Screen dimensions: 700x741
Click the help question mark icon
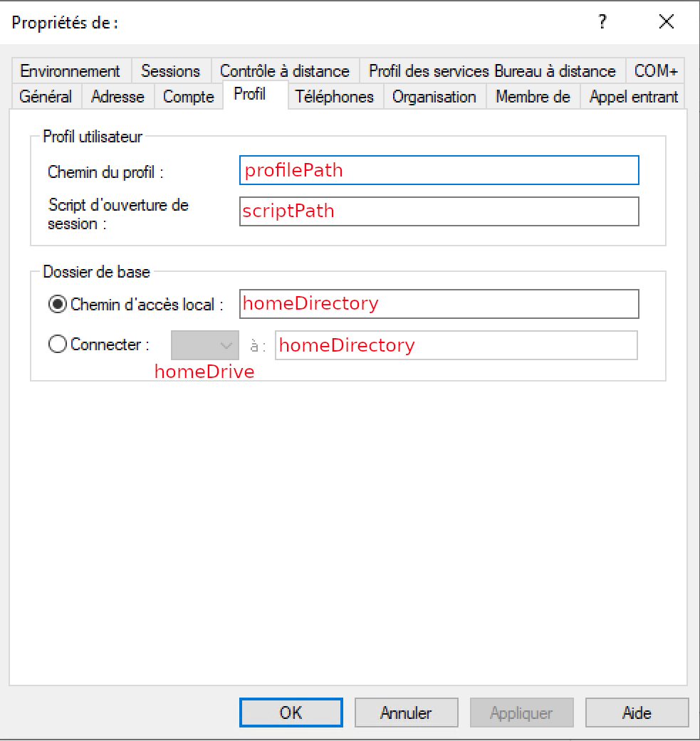pyautogui.click(x=602, y=22)
